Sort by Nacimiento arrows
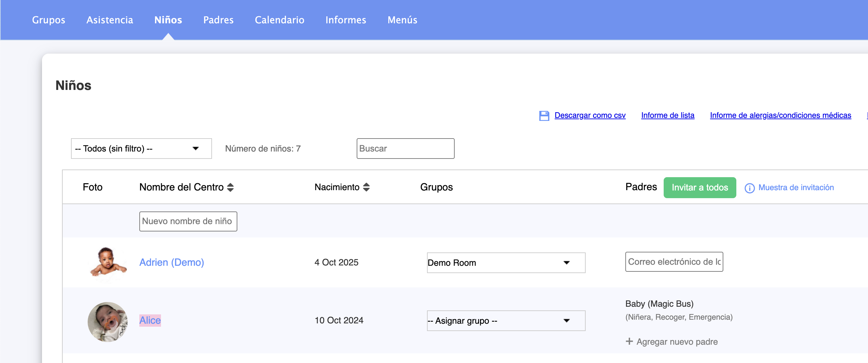 pyautogui.click(x=366, y=187)
